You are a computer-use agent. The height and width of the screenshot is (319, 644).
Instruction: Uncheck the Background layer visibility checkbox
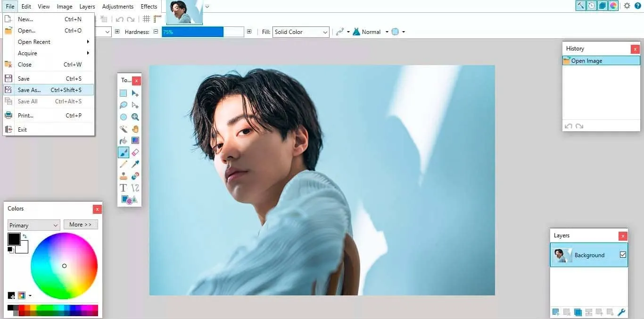pyautogui.click(x=623, y=255)
